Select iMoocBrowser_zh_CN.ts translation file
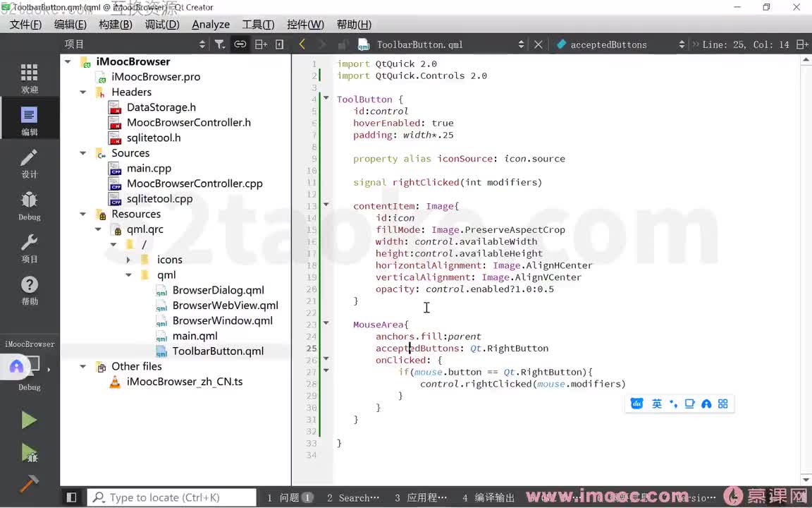This screenshot has width=812, height=508. pyautogui.click(x=185, y=382)
